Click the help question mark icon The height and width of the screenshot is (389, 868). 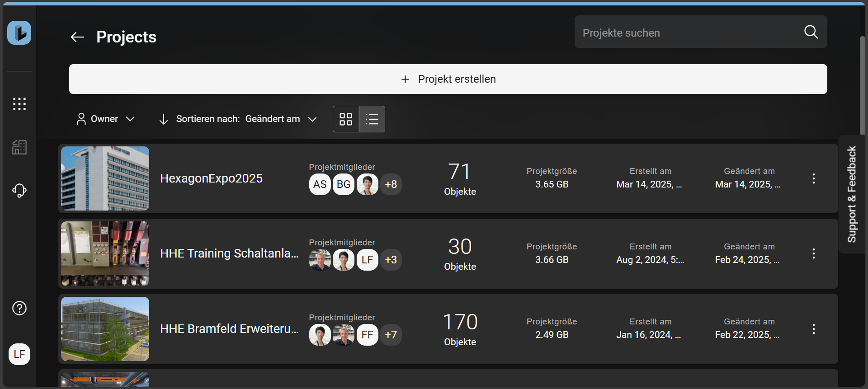19,308
